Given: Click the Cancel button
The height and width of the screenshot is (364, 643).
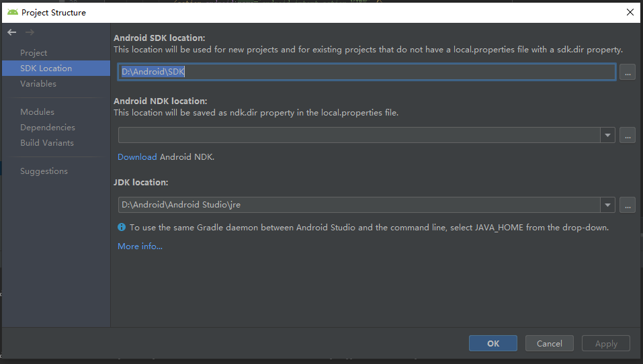Looking at the screenshot, I should coord(550,343).
